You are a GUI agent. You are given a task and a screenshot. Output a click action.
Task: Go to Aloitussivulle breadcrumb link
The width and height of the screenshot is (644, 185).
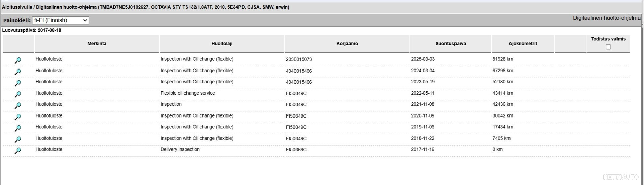17,7
